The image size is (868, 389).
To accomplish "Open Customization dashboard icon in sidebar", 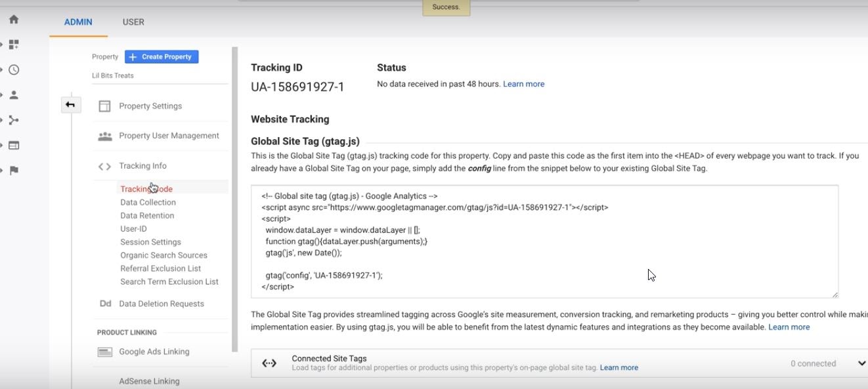I will pyautogui.click(x=14, y=45).
